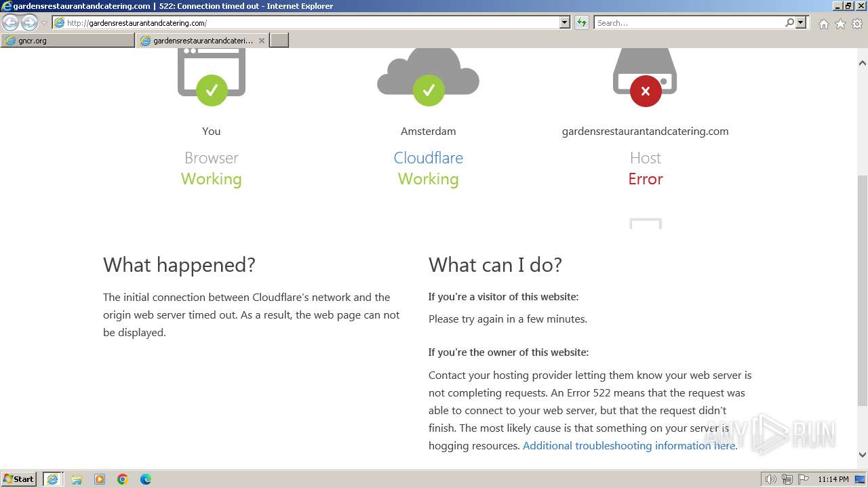Run search with the magnifier icon
868x488 pixels.
click(x=789, y=23)
